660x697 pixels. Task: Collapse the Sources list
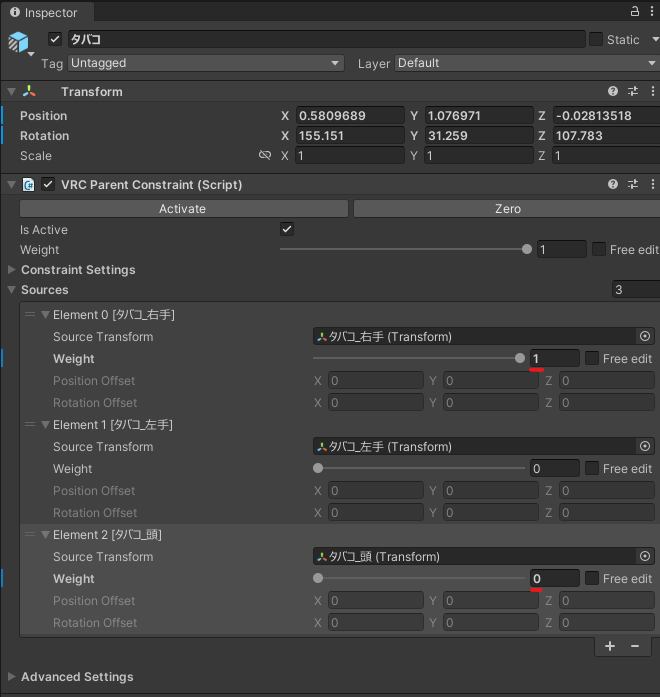(12, 290)
